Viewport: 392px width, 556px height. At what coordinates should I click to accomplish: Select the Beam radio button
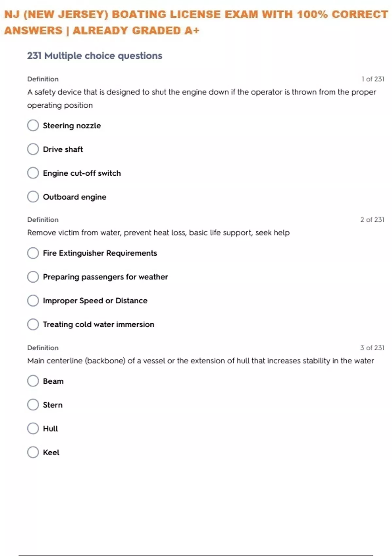click(33, 381)
